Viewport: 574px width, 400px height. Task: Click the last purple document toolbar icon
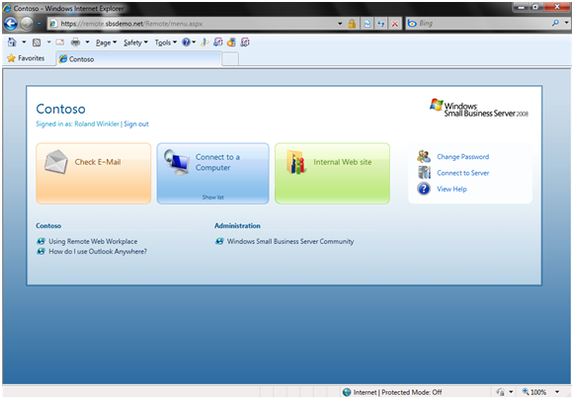[x=245, y=42]
